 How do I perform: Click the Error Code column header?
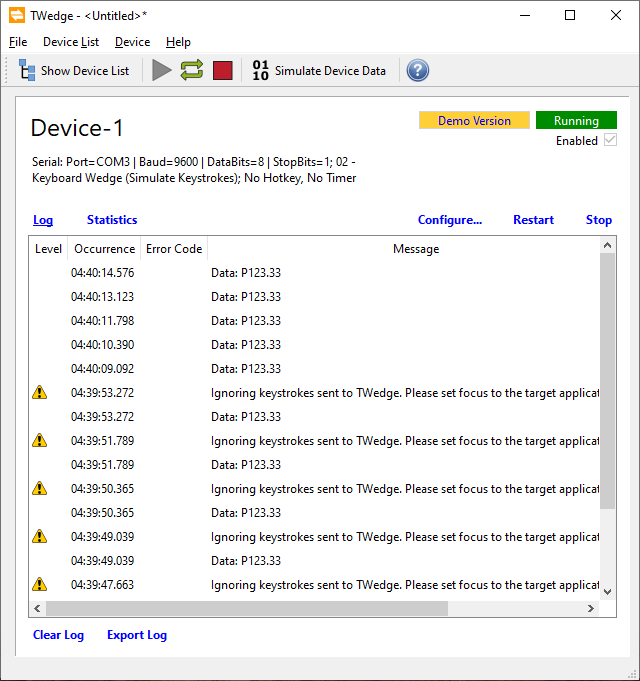pos(174,249)
